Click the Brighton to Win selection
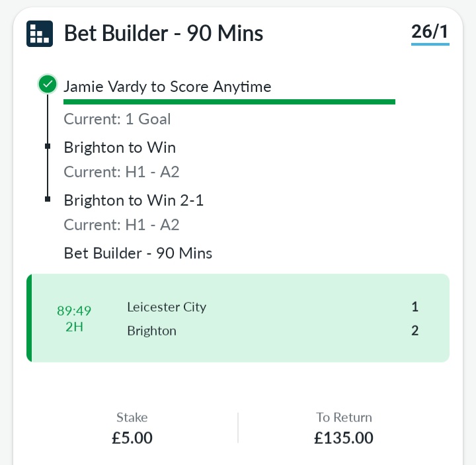 tap(120, 148)
